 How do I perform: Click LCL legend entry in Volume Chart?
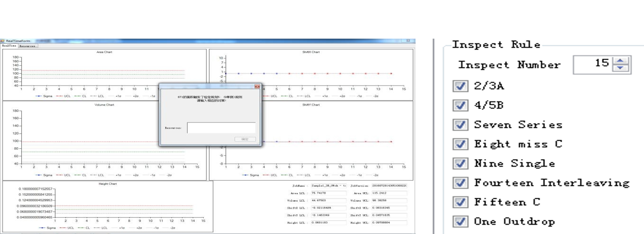click(x=97, y=175)
